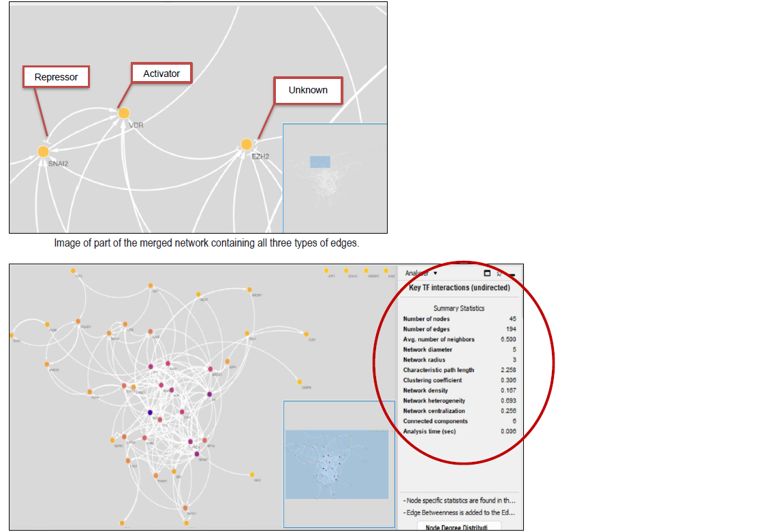Click the CUX1 node
Viewport: 776px width, 532px height.
[x=305, y=333]
